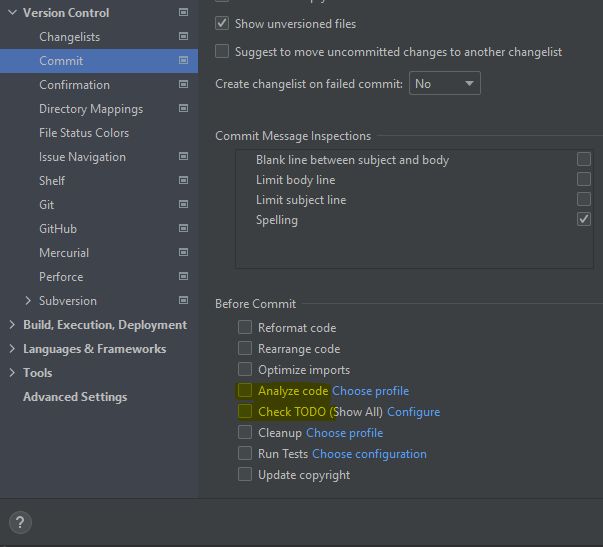Open Confirmation settings page
The height and width of the screenshot is (547, 603).
[x=75, y=85]
